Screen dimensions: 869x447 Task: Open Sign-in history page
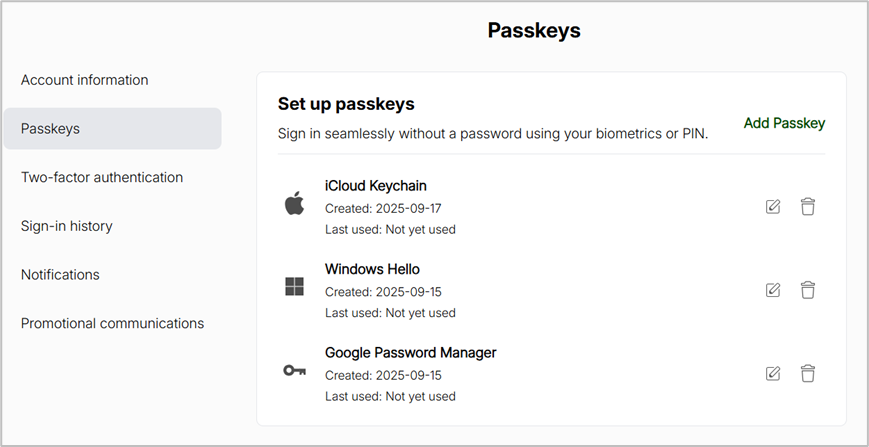pos(66,226)
